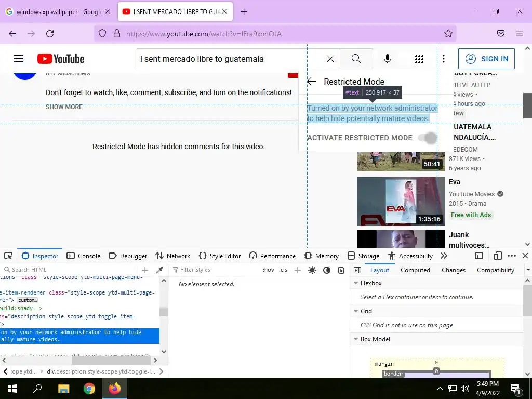Screen dimensions: 532x399
Task: Collapse the Grid section
Action: 356,311
